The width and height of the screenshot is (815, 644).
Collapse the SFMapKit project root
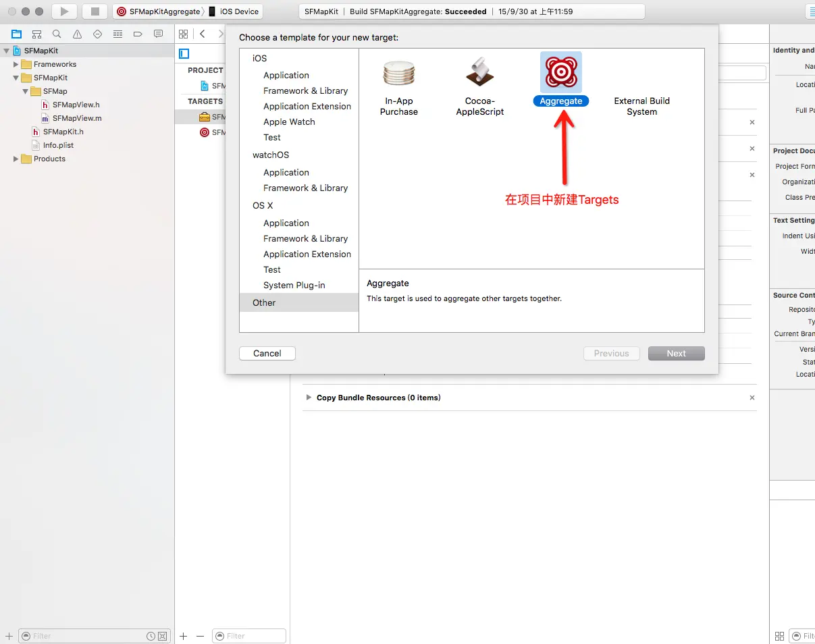point(6,51)
